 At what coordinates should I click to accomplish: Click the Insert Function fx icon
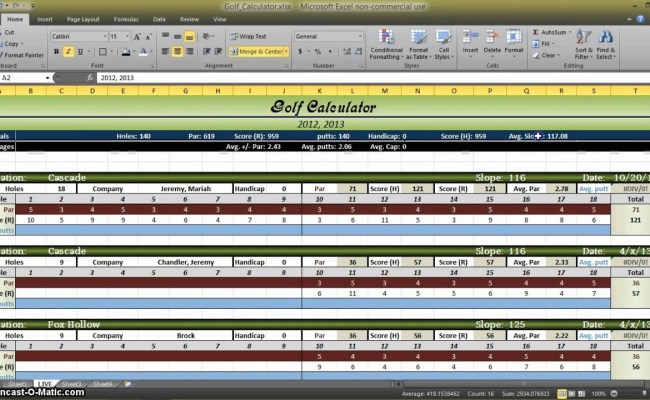coord(90,78)
